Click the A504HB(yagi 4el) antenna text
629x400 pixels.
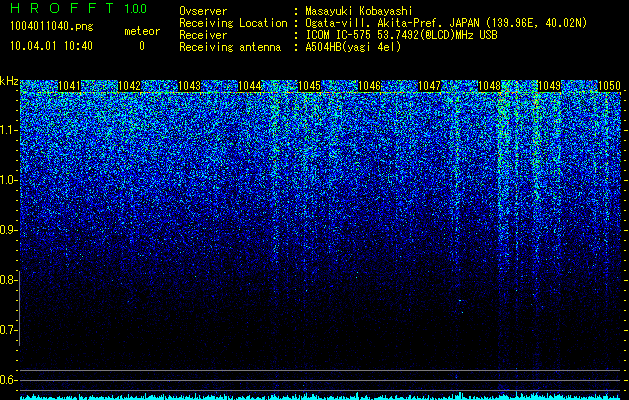click(353, 47)
